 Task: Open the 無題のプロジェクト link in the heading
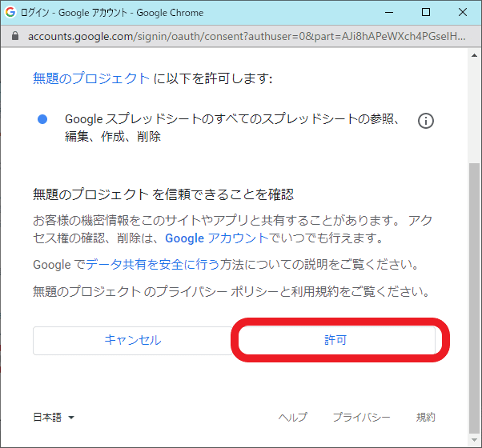[91, 78]
